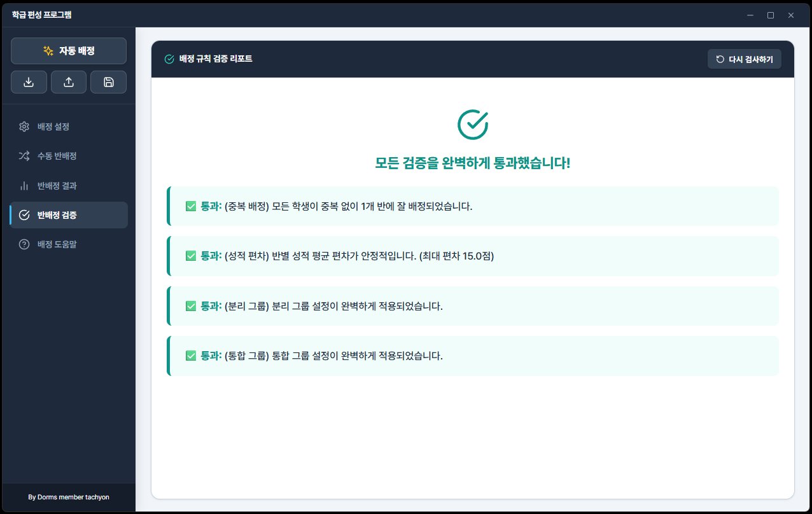Click the upload arrow icon button

69,82
